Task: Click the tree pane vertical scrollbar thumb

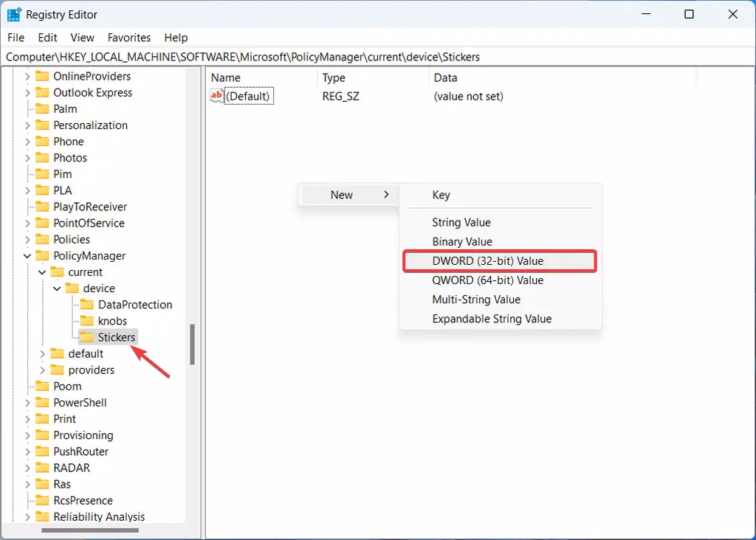Action: point(193,344)
